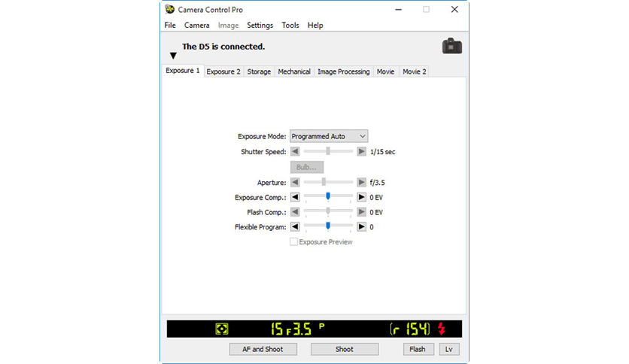Image resolution: width=629 pixels, height=364 pixels.
Task: Decrease Flash Comp. with left arrow
Action: (x=295, y=212)
